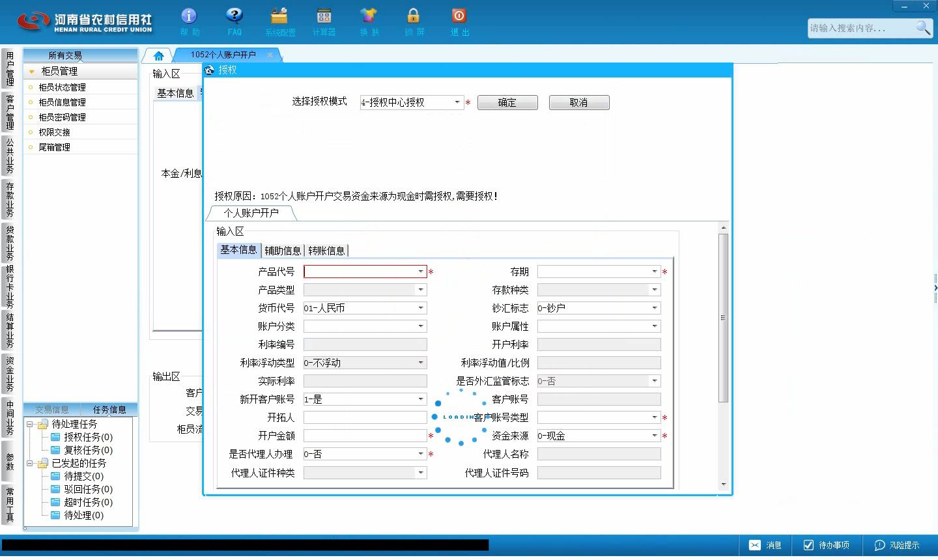Open the 资金业务 sidebar section
Image resolution: width=938 pixels, height=560 pixels.
point(10,374)
